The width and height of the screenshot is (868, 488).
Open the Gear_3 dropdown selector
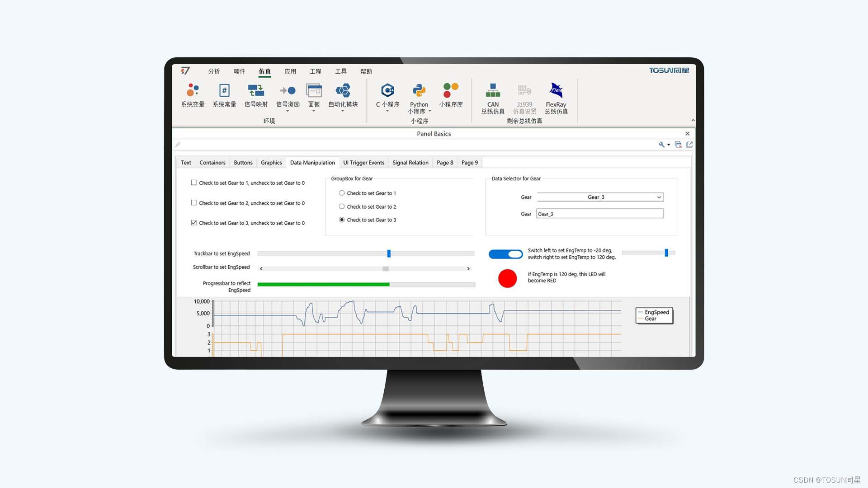pos(600,197)
